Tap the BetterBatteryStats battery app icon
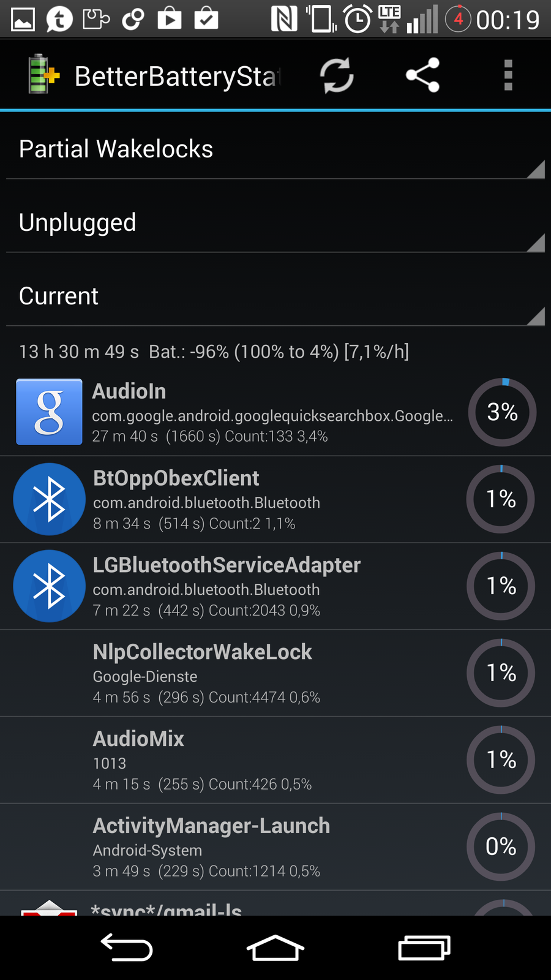This screenshot has height=980, width=551. coord(43,75)
